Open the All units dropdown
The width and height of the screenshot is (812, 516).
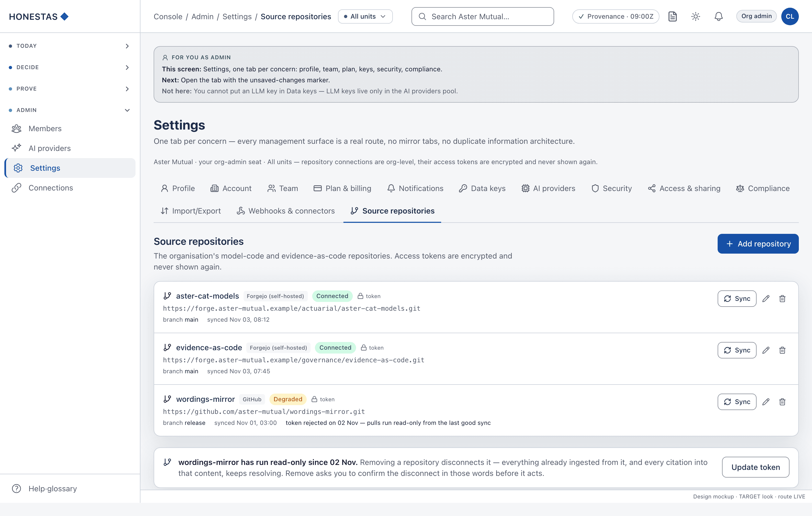365,16
